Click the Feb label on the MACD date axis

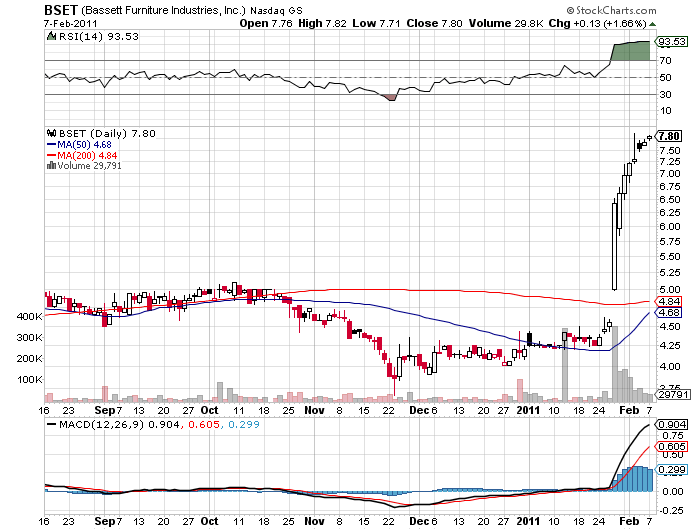(629, 521)
